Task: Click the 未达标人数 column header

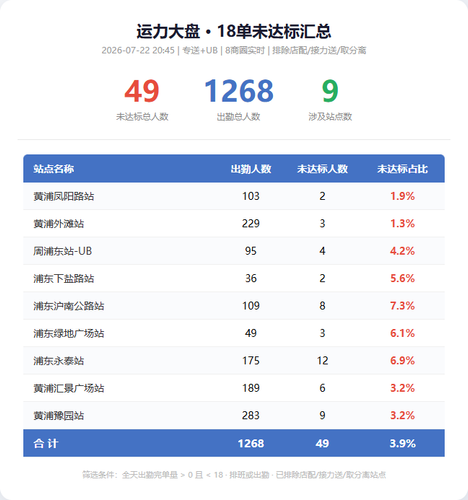Action: (x=322, y=169)
